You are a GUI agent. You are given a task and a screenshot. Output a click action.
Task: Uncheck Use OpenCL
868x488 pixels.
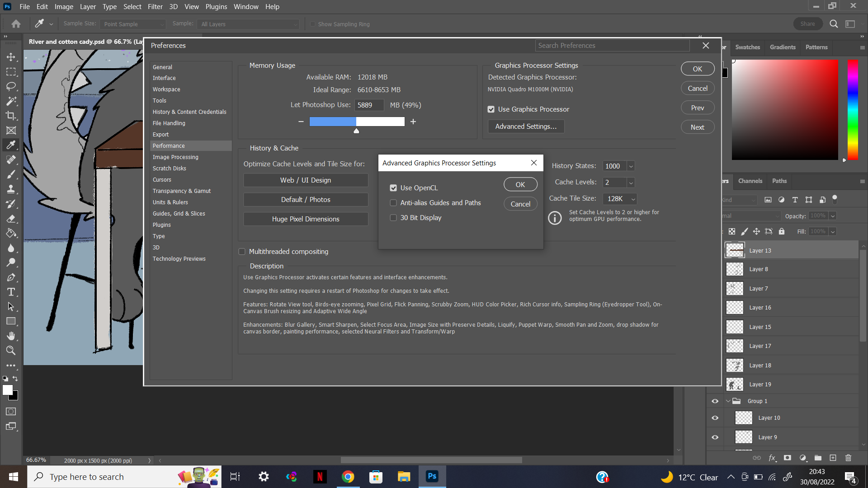click(393, 188)
